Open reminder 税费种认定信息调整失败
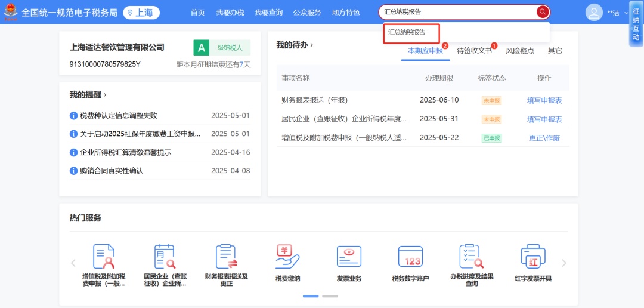 click(x=119, y=116)
